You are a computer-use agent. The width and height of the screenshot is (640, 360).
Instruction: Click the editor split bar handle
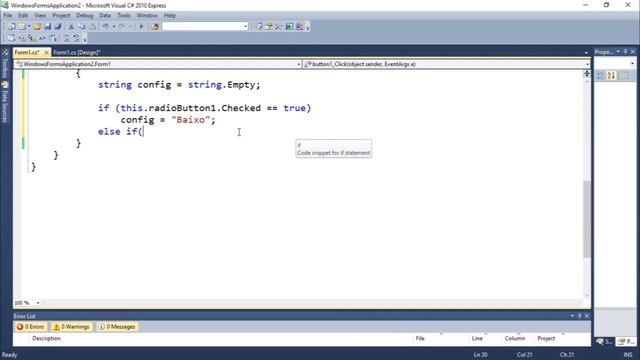click(x=587, y=73)
